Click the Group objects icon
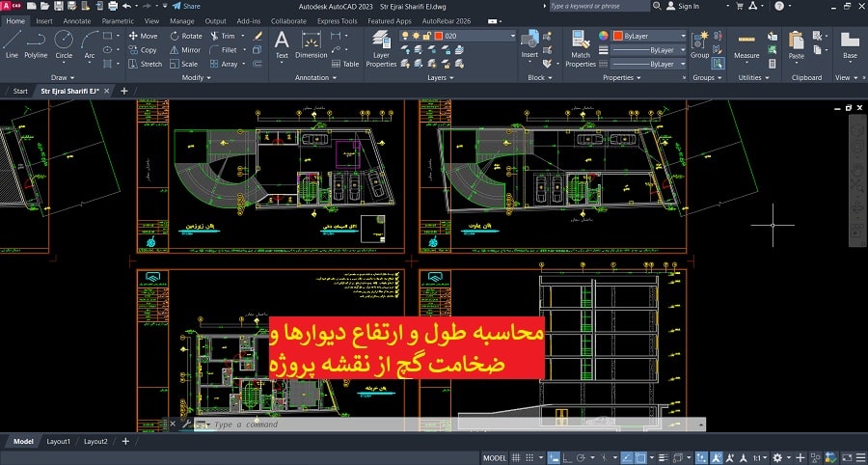The height and width of the screenshot is (465, 868). point(700,44)
